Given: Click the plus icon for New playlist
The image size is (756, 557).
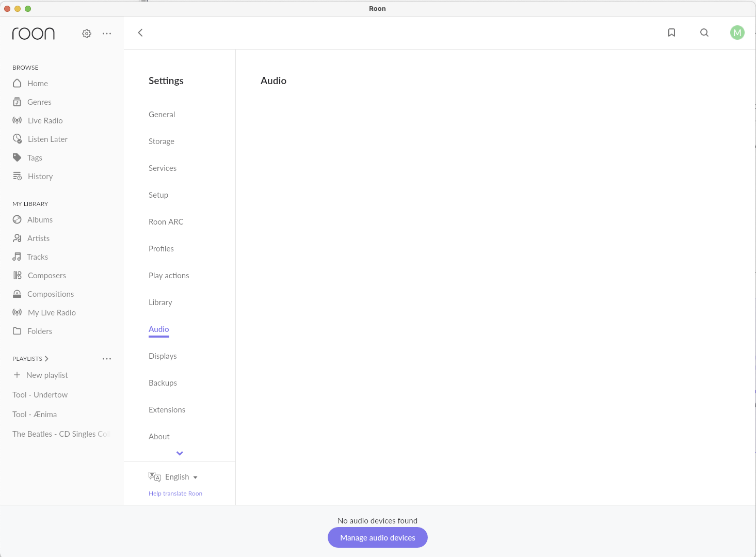Looking at the screenshot, I should [x=17, y=375].
